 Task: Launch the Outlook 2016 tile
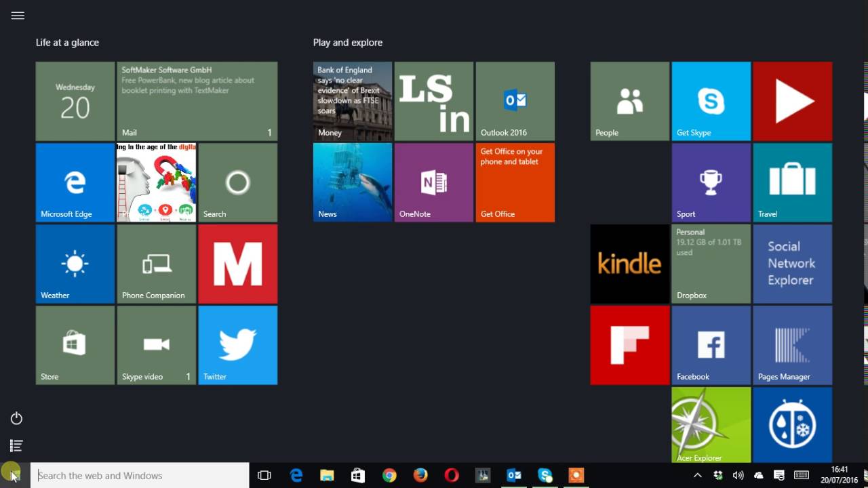(515, 101)
